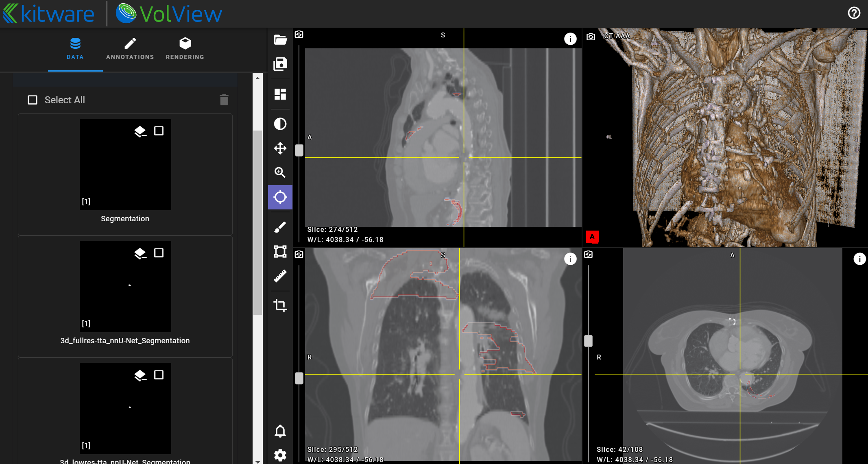Image resolution: width=868 pixels, height=464 pixels.
Task: Check the 3d_fullres-tta_nnU-Net_Segmentation checkbox
Action: tap(159, 253)
